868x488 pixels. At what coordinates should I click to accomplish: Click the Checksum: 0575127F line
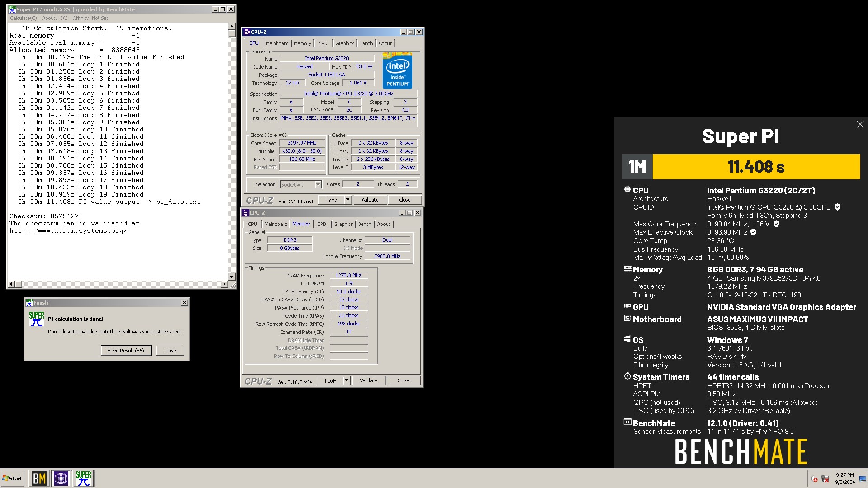[46, 216]
